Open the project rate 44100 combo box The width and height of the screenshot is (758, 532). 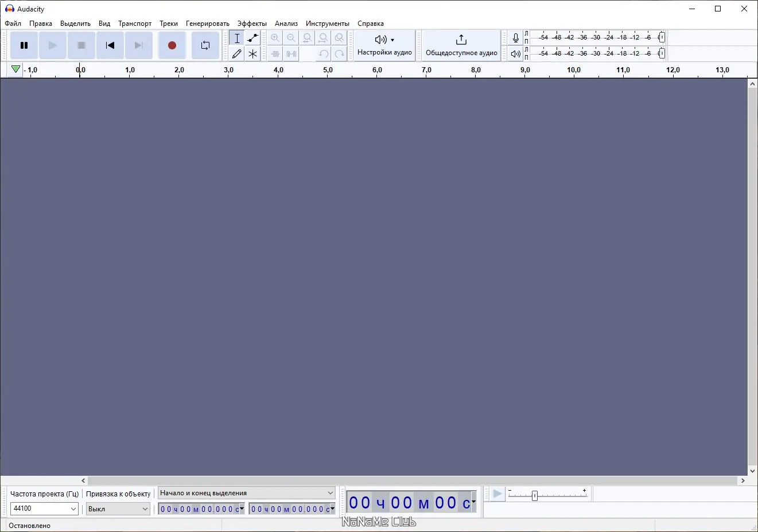(x=44, y=508)
